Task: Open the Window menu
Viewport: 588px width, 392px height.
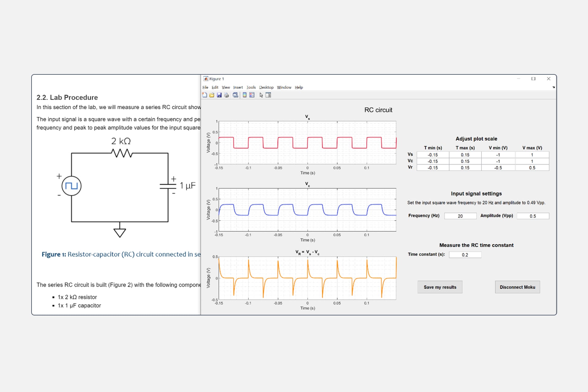Action: click(x=284, y=87)
